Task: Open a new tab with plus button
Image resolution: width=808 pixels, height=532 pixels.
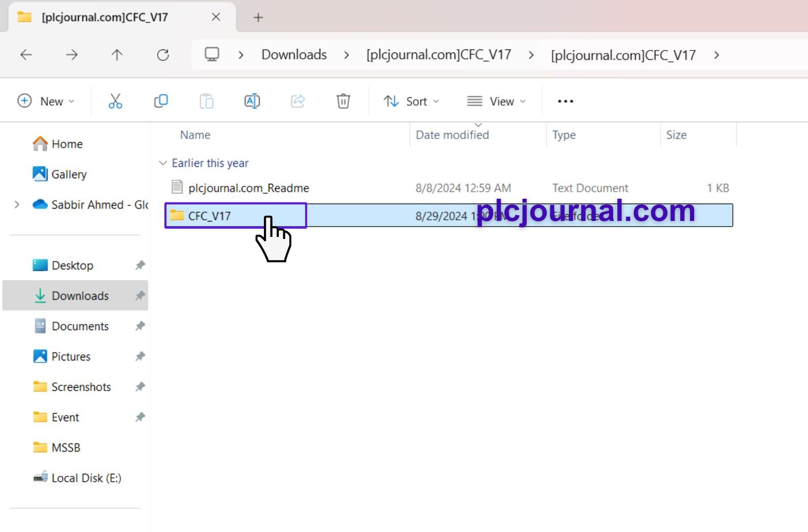Action: [x=258, y=18]
